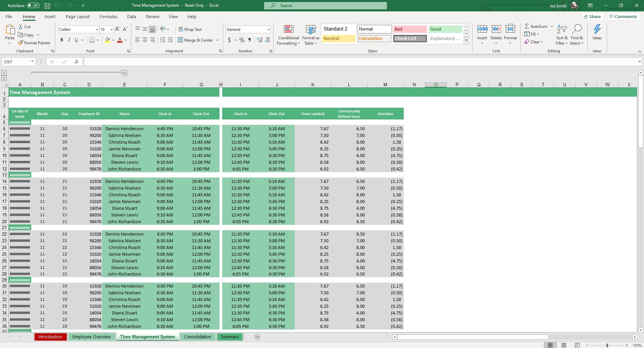
Task: Open the General number format dropdown
Action: point(269,29)
